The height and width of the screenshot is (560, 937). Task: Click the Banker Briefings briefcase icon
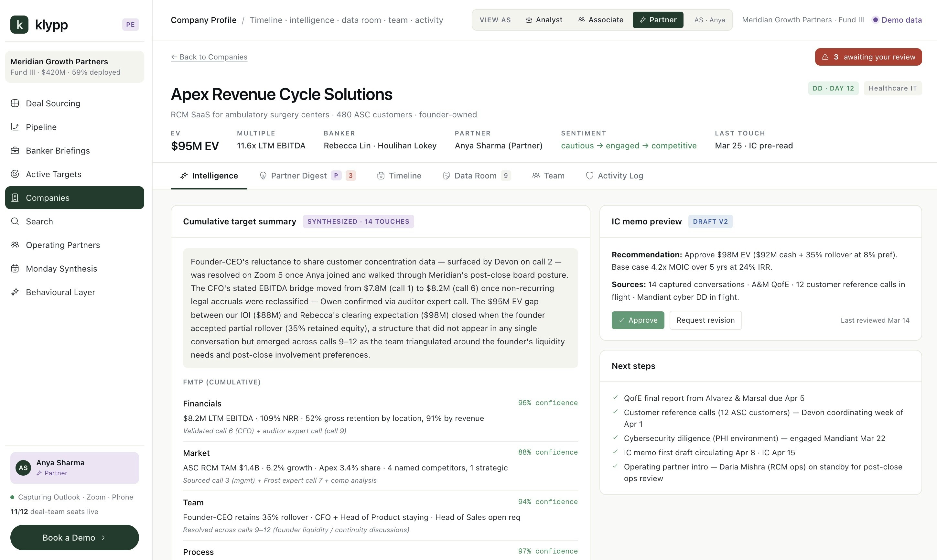[15, 151]
